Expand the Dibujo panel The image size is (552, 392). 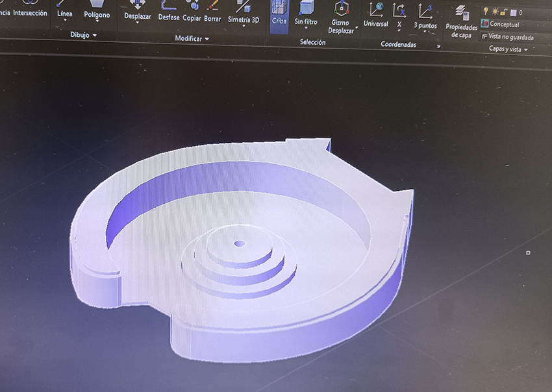84,35
